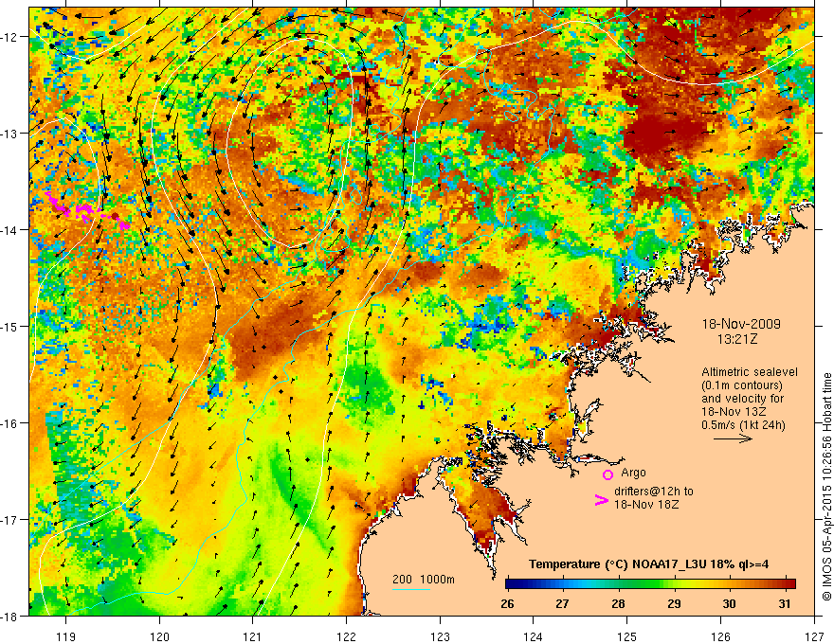Screen dimensions: 834x644
Task: Click the 'and velocity for' caption line
Action: (742, 399)
